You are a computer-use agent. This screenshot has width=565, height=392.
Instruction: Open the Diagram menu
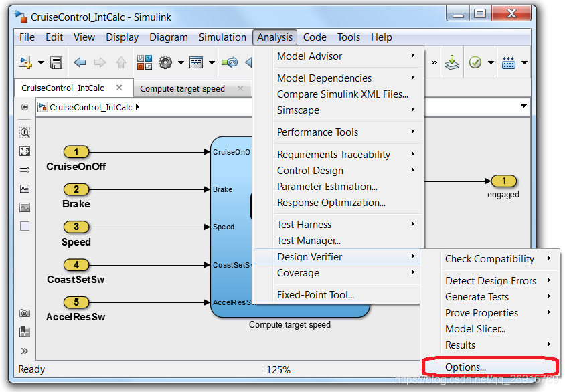[x=169, y=37]
